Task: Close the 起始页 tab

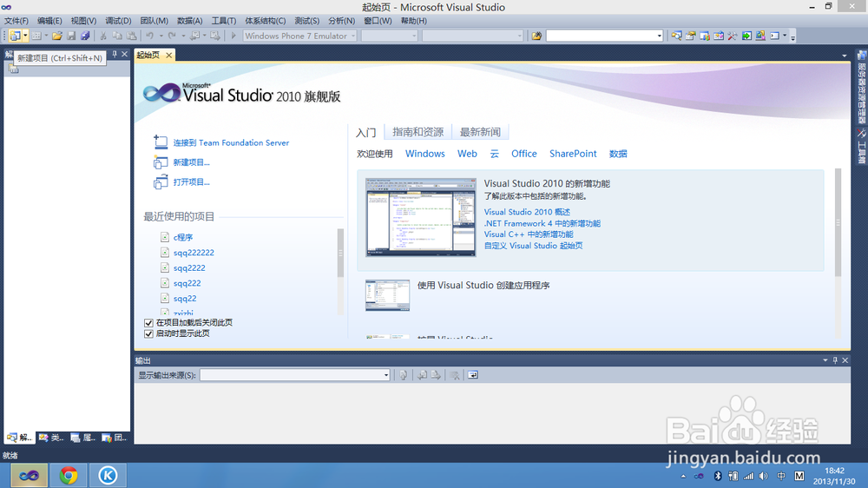Action: coord(169,55)
